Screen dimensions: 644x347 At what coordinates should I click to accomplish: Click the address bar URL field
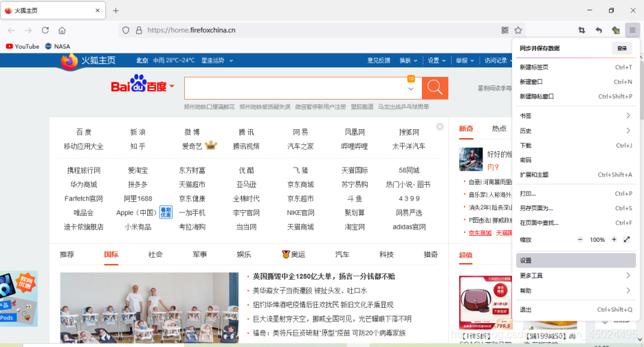320,30
